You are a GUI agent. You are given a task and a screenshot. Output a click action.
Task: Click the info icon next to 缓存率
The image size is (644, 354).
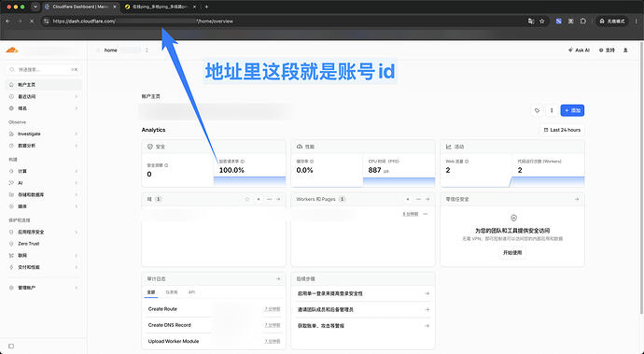[x=312, y=162]
